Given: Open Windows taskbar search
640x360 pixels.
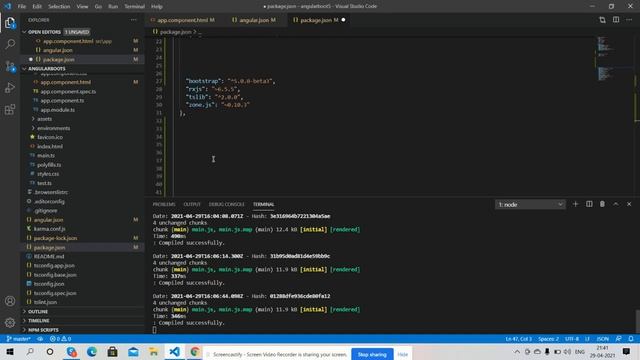Looking at the screenshot, I should tap(30, 352).
